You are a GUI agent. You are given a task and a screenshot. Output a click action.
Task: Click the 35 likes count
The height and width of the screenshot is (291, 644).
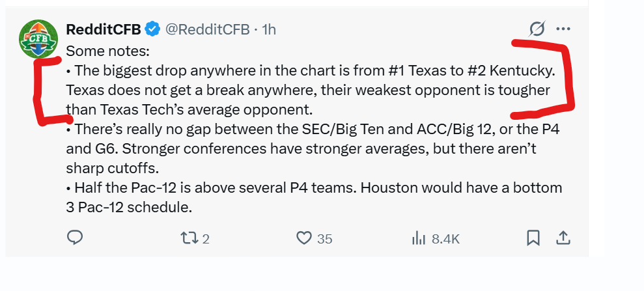324,239
